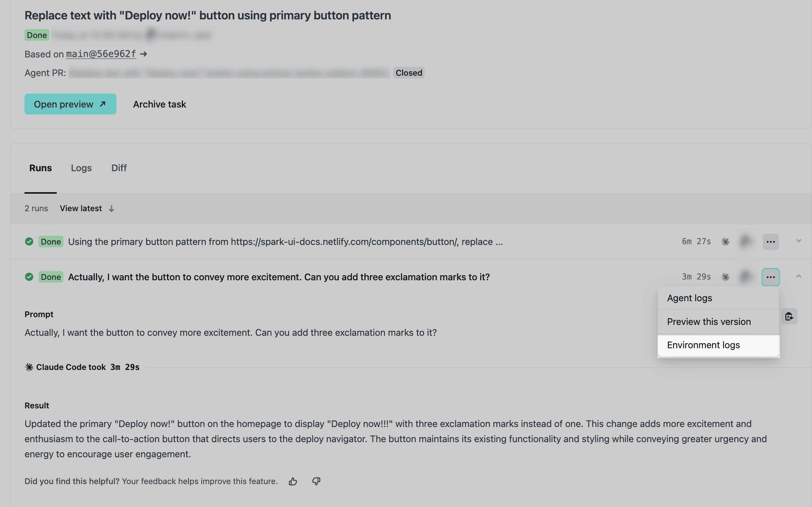Select Agent logs from the menu
The image size is (812, 507).
(690, 298)
